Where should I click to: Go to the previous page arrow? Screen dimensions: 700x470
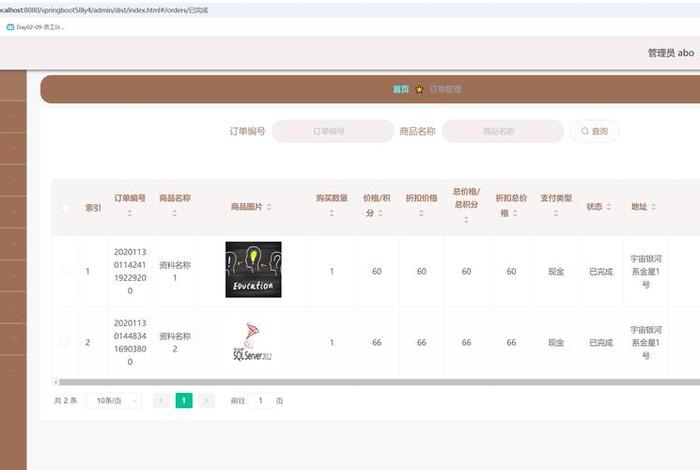(161, 401)
